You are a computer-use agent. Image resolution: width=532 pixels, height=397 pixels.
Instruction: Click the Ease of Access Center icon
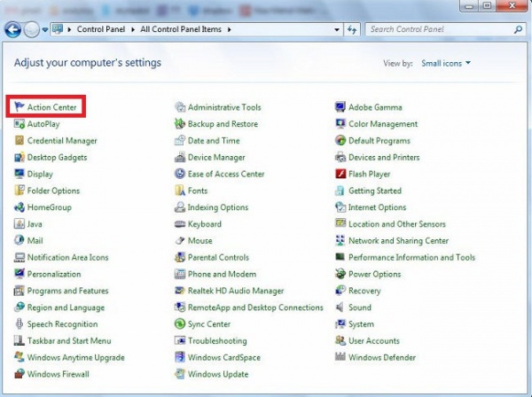[x=179, y=174]
